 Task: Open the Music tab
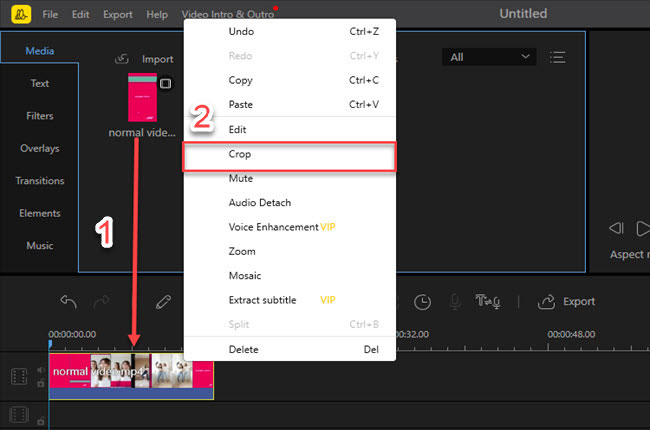pos(40,245)
